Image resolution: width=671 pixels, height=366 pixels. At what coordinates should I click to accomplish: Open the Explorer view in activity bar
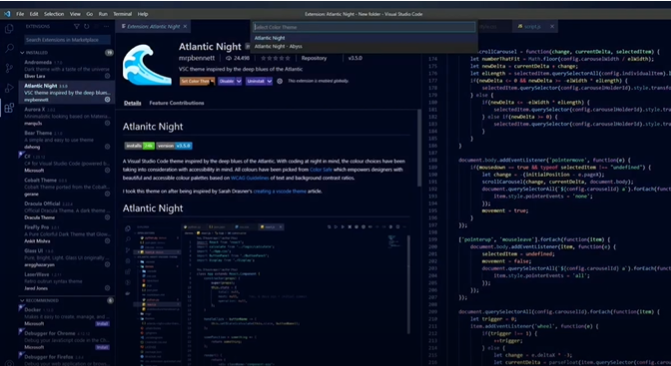pyautogui.click(x=9, y=29)
